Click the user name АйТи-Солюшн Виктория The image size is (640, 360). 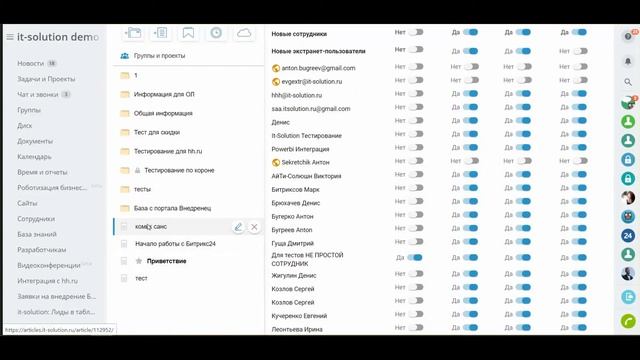click(306, 176)
